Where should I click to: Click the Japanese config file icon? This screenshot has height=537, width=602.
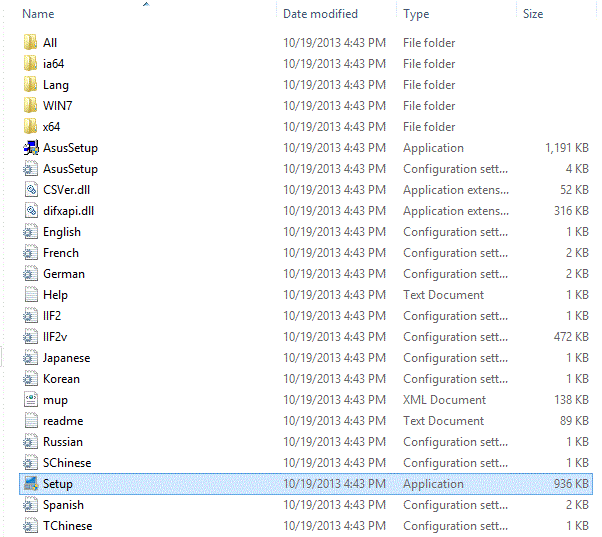click(x=31, y=357)
